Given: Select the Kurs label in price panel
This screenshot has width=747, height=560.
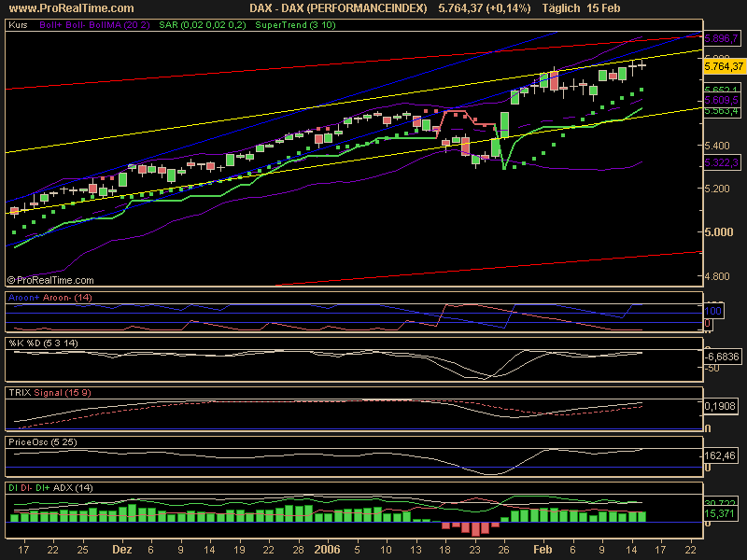Looking at the screenshot, I should [18, 25].
